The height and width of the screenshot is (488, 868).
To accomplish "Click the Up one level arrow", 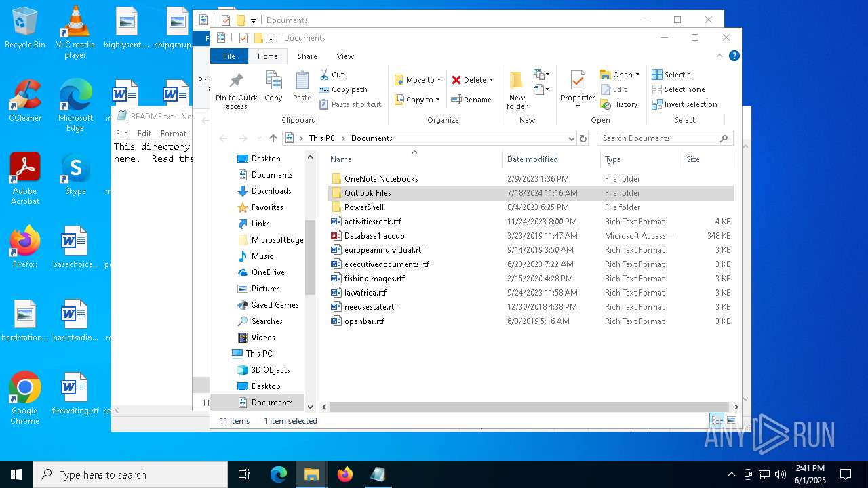I will point(273,138).
